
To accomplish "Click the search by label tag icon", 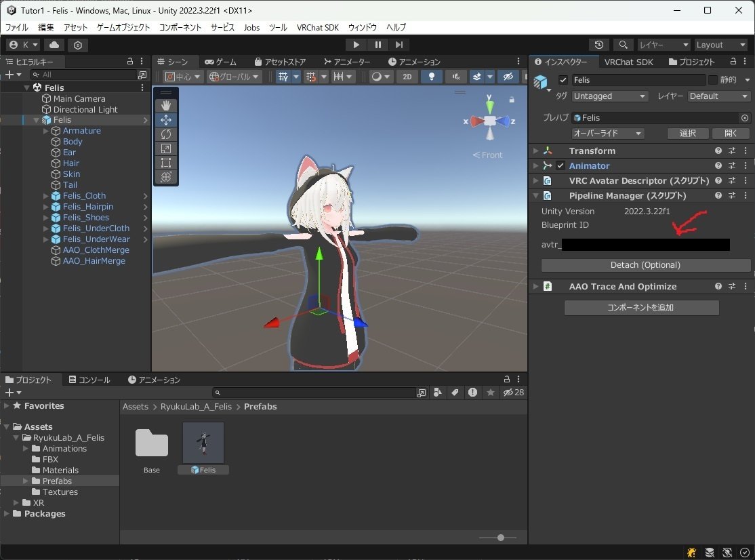I will 455,393.
